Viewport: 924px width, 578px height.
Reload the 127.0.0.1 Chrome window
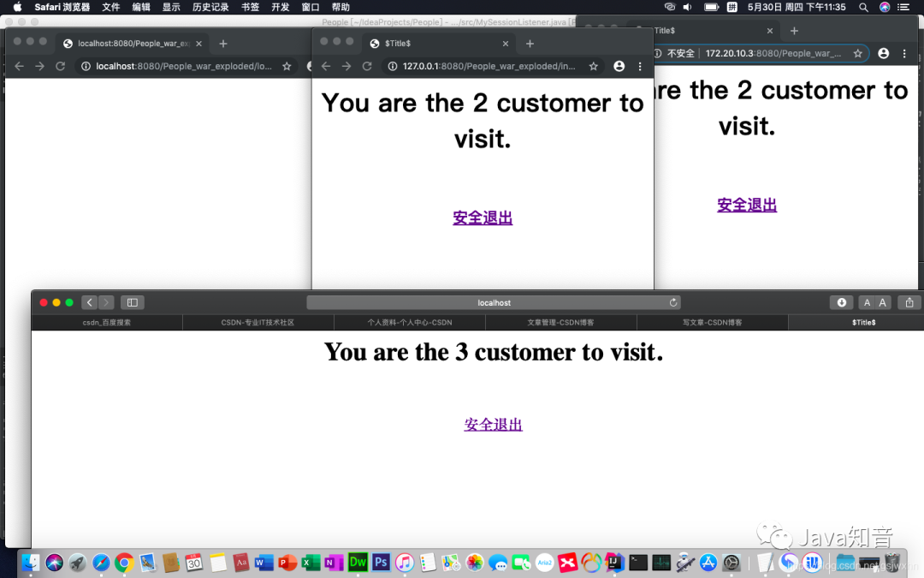click(x=367, y=66)
